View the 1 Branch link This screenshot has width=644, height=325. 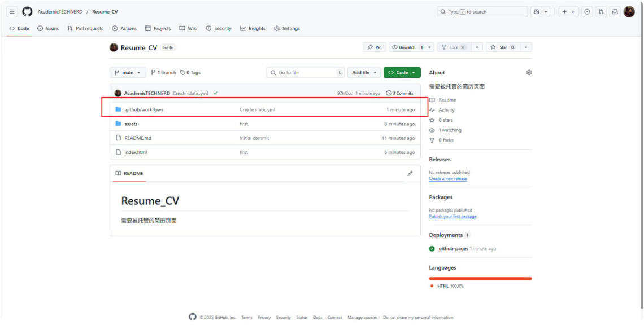(x=163, y=73)
